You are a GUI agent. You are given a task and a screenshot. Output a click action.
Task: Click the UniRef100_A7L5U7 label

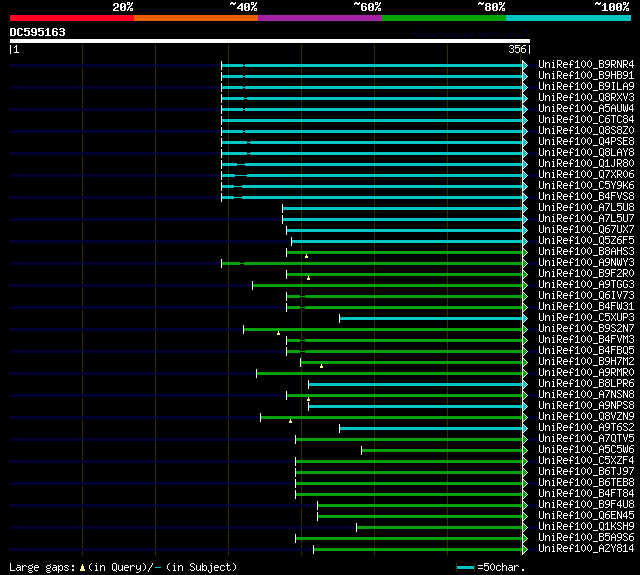click(586, 219)
